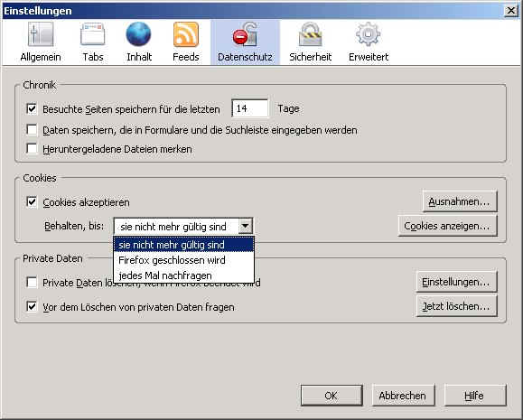The height and width of the screenshot is (420, 523).
Task: Click into the Tage number field
Action: [x=250, y=108]
